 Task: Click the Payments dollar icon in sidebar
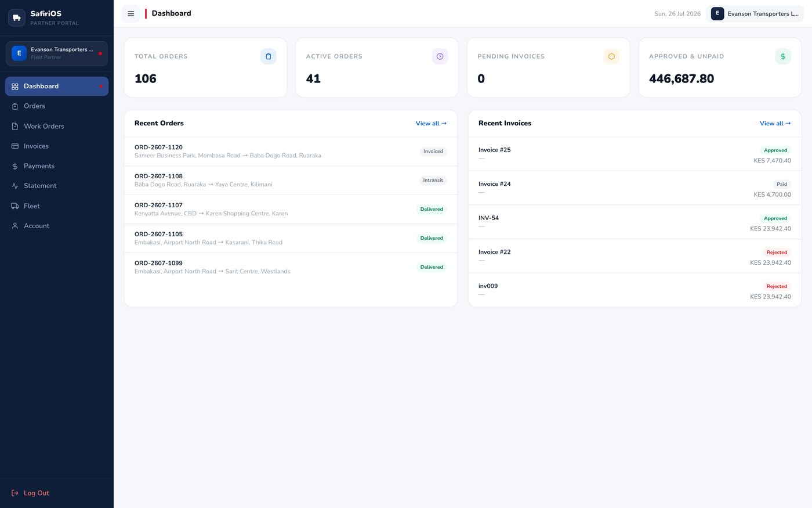15,166
